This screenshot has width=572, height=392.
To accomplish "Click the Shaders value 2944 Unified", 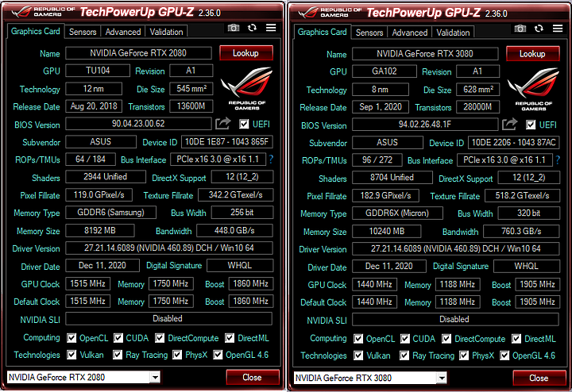I will [106, 177].
